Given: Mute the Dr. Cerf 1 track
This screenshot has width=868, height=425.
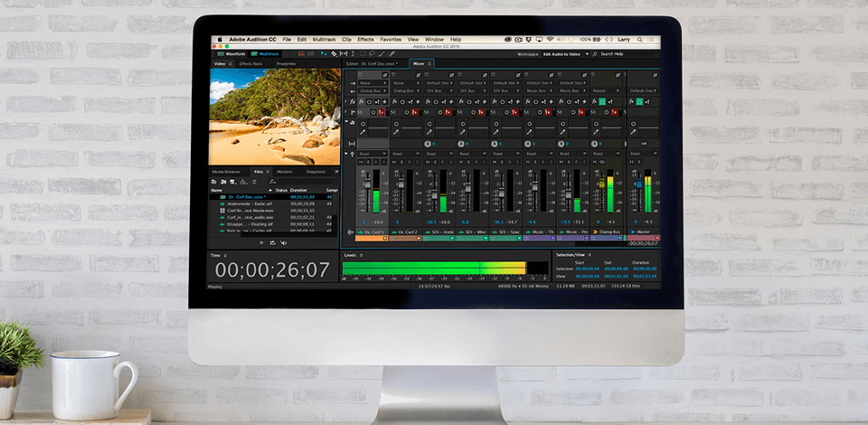Looking at the screenshot, I should [x=361, y=162].
